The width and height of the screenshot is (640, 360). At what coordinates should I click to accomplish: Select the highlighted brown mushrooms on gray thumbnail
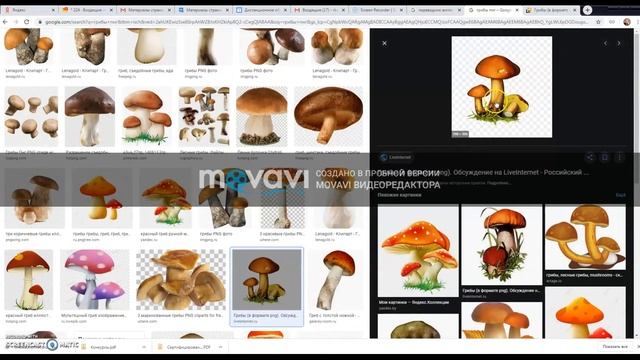pos(267,280)
